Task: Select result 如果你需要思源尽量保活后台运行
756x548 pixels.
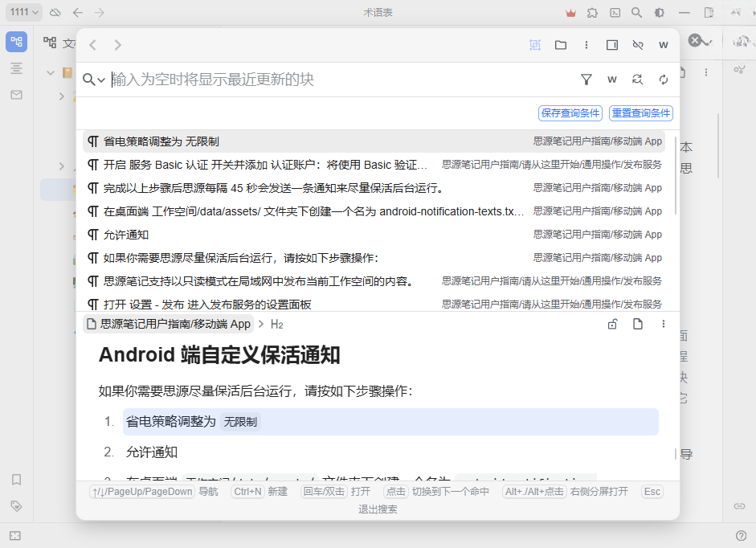Action: (374, 258)
